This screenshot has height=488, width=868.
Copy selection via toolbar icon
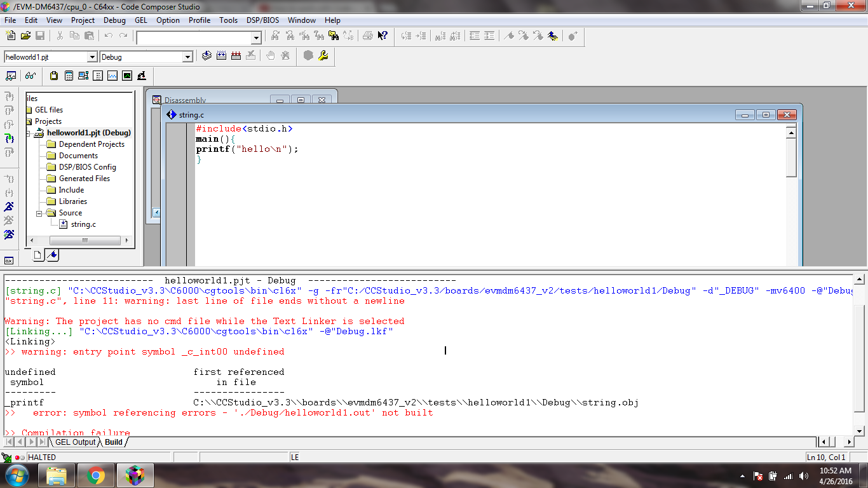click(74, 36)
